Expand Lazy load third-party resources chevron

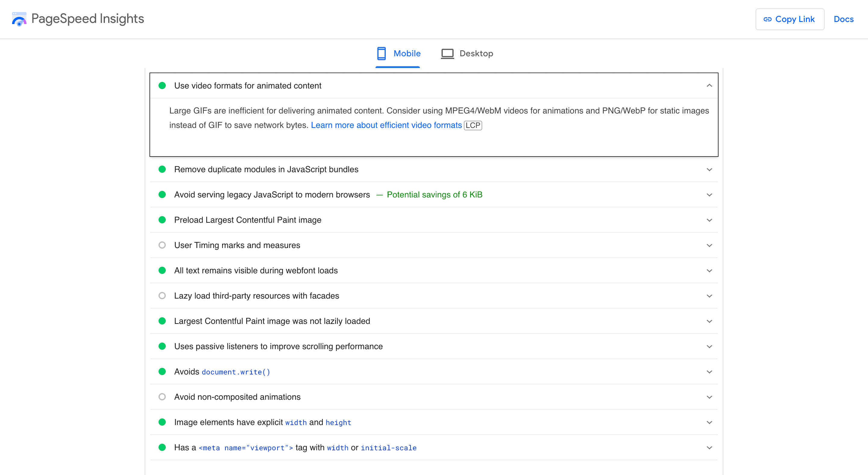pyautogui.click(x=709, y=296)
